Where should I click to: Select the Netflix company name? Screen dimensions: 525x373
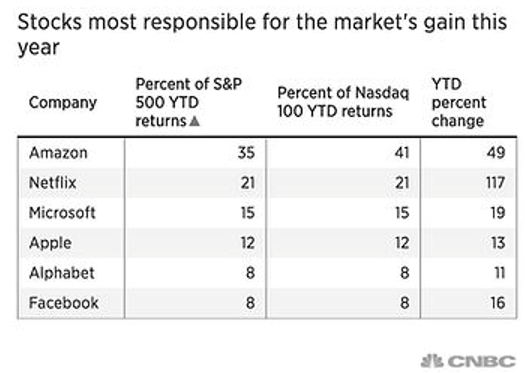coord(53,183)
